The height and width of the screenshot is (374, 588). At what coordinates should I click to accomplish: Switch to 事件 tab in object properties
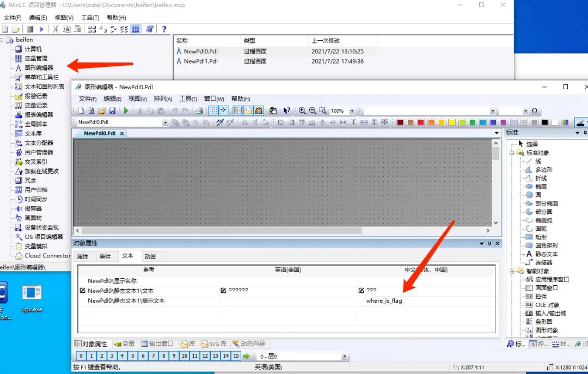point(105,256)
